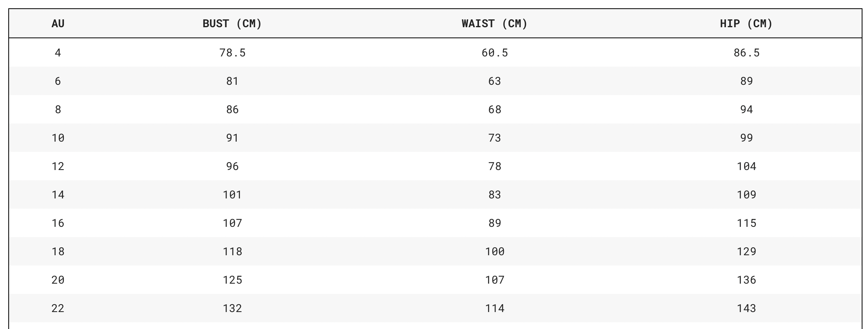Select AU size 4 cell
This screenshot has height=329, width=868.
click(58, 53)
